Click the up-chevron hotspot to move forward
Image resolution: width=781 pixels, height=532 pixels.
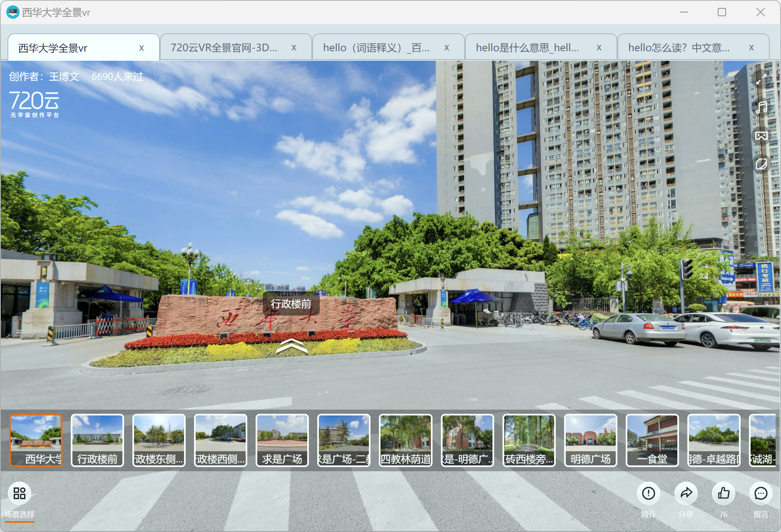pos(292,346)
